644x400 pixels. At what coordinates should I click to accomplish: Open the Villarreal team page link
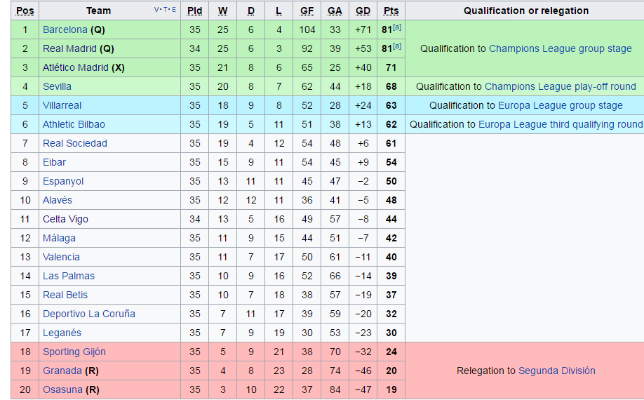tap(62, 106)
